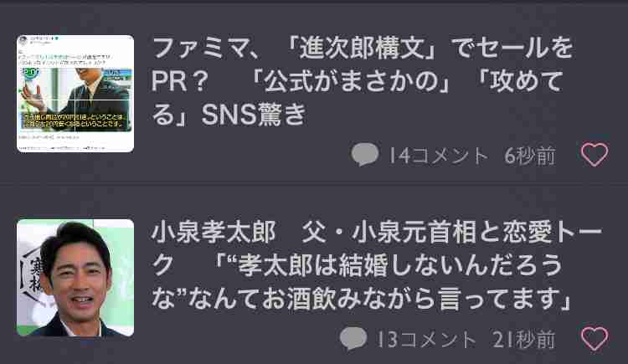Image resolution: width=628 pixels, height=364 pixels.
Task: Click the divider between the two articles
Action: coord(314,185)
